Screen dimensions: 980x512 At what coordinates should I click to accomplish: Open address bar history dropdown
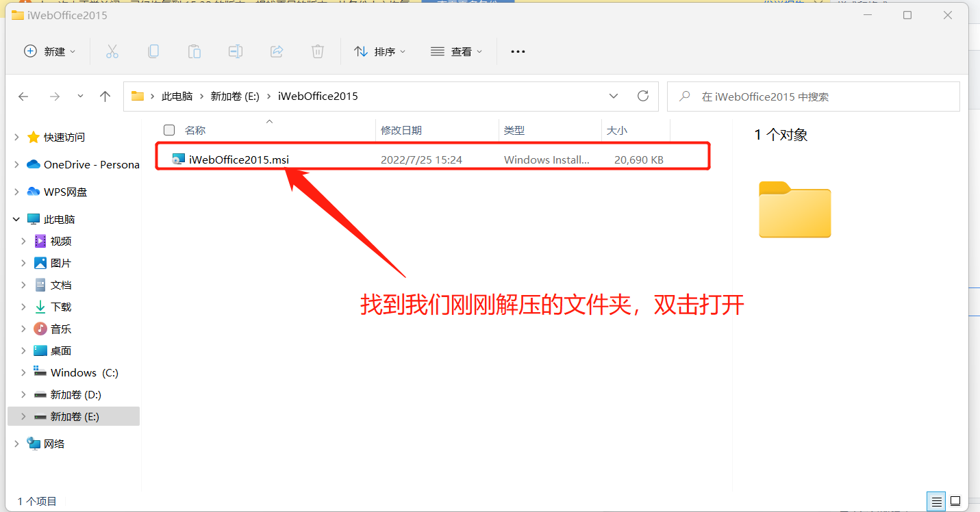coord(614,97)
